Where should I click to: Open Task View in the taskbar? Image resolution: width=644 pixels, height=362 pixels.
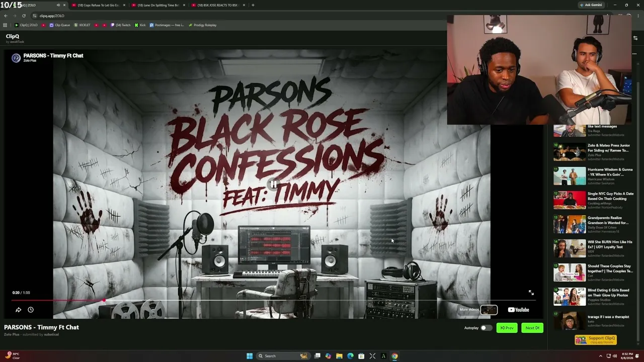pyautogui.click(x=317, y=356)
